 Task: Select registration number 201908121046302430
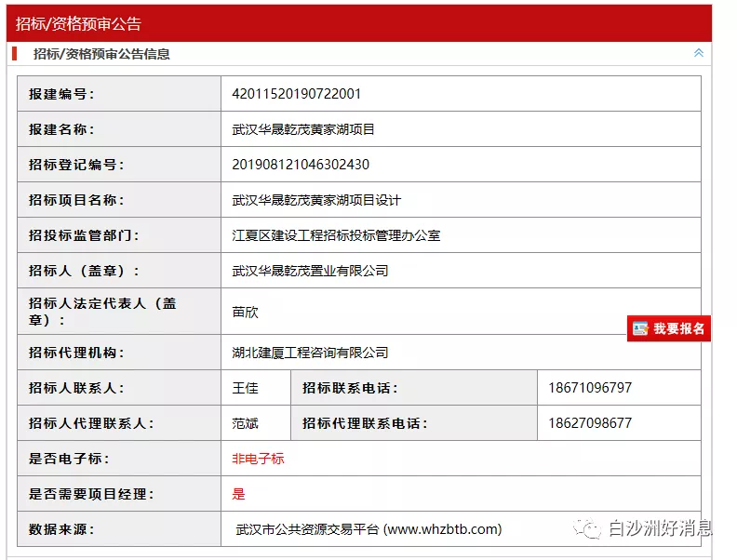tap(301, 165)
